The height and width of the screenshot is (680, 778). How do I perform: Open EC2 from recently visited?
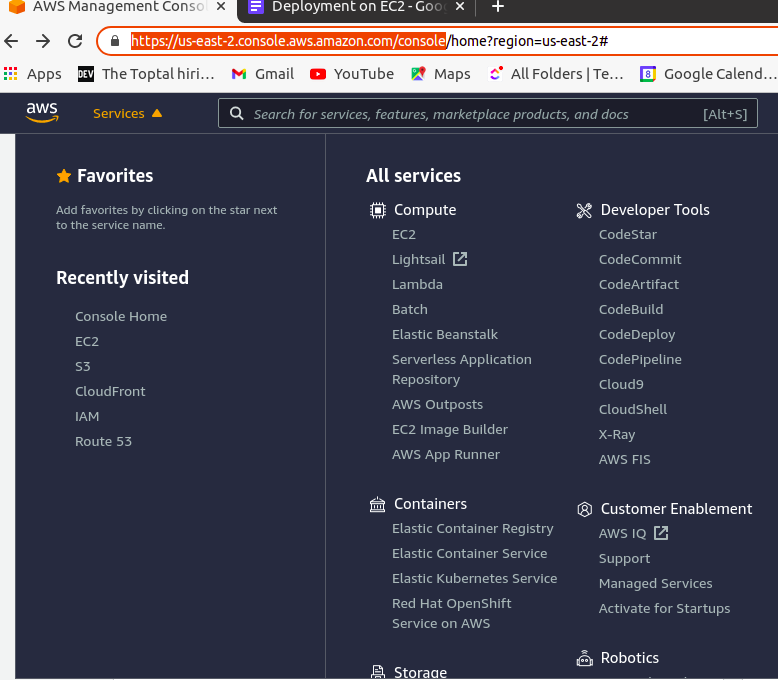click(x=87, y=341)
